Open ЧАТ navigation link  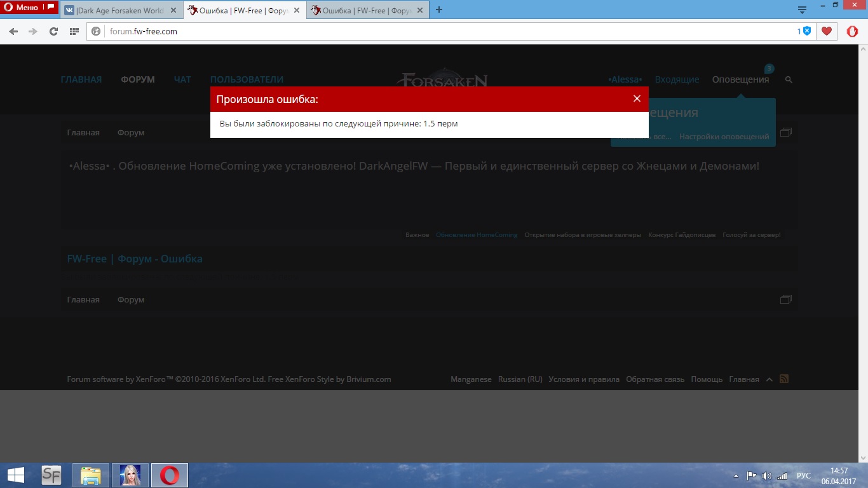(x=182, y=79)
